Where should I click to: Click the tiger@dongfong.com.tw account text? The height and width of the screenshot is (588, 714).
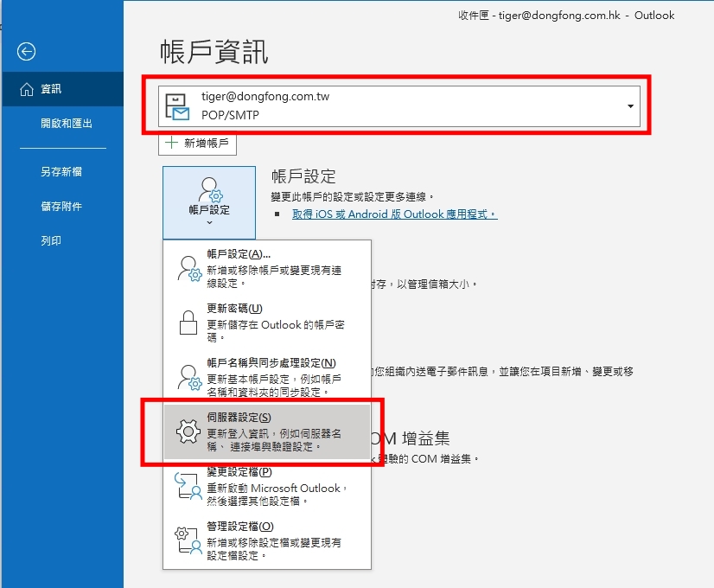(x=265, y=97)
